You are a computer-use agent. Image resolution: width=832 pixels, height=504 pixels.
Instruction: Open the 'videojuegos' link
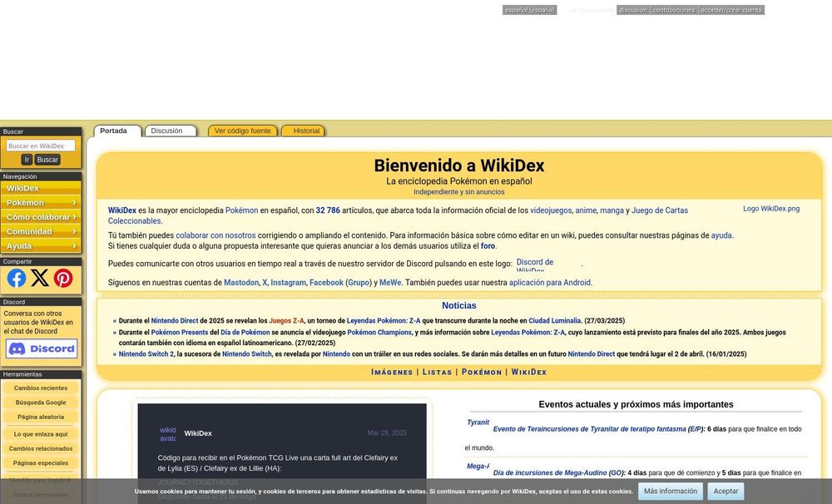click(551, 210)
